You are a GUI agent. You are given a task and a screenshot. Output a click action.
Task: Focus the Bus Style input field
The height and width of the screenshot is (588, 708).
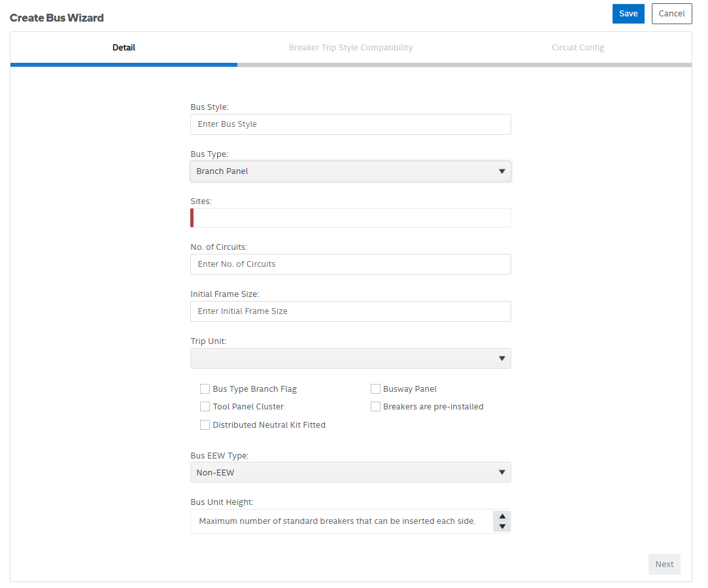point(350,124)
